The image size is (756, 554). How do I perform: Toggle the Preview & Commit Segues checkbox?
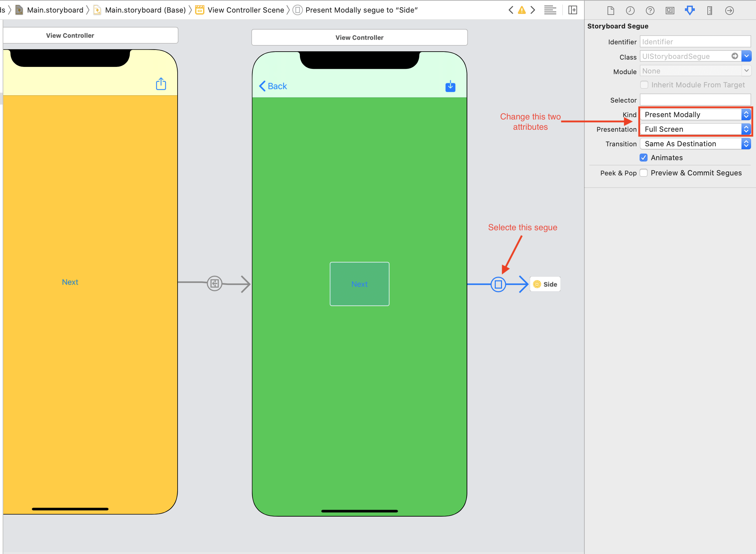[644, 172]
